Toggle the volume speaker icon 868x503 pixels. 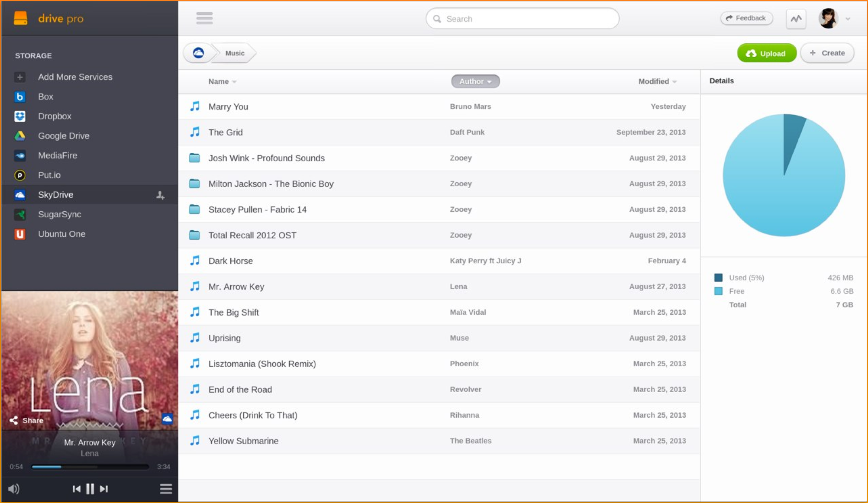point(14,489)
